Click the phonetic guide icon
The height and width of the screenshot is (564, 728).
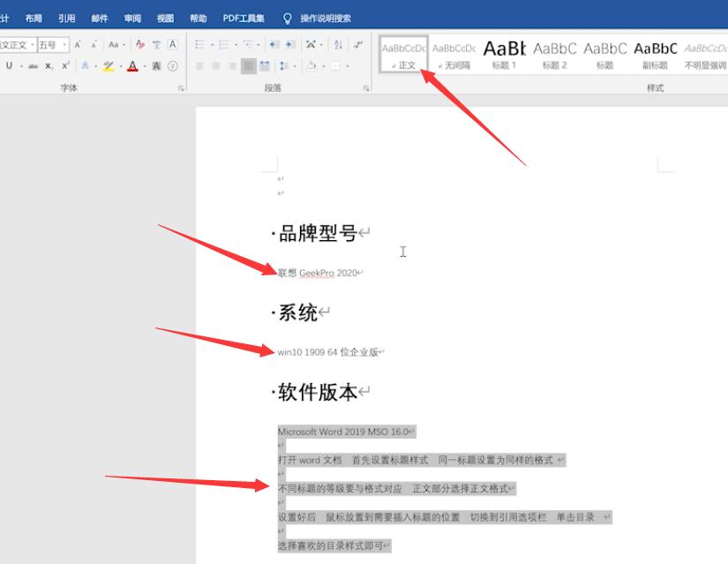tap(156, 45)
